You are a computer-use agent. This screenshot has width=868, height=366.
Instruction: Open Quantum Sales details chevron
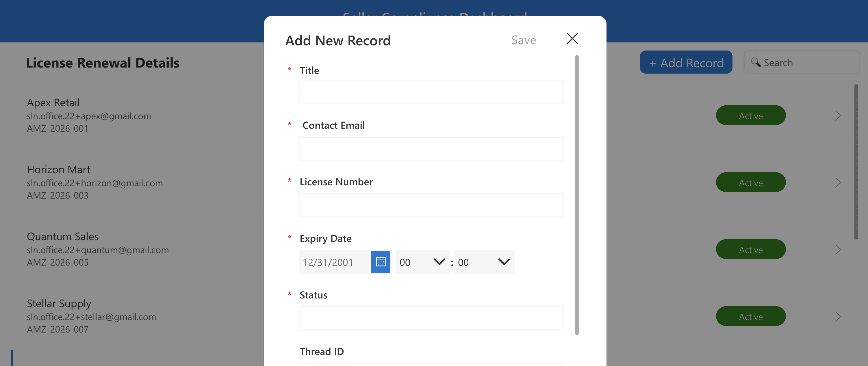(838, 249)
